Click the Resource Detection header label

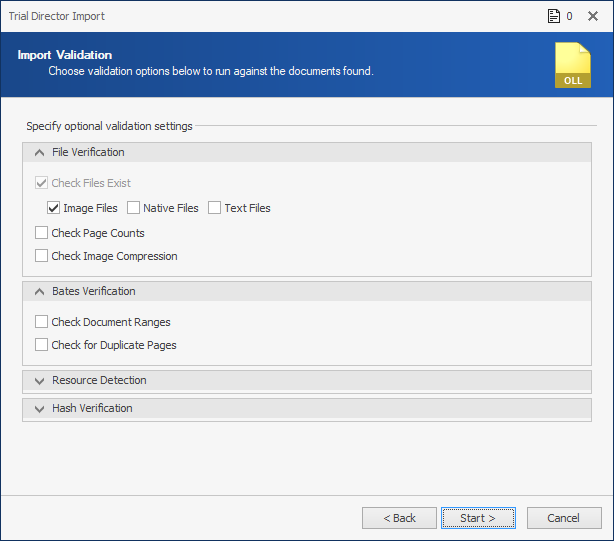tap(99, 380)
